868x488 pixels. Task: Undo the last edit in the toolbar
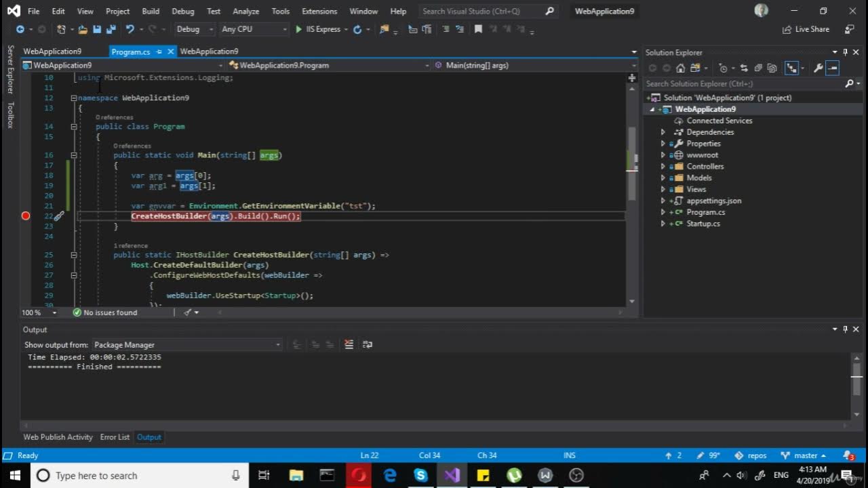click(x=130, y=29)
